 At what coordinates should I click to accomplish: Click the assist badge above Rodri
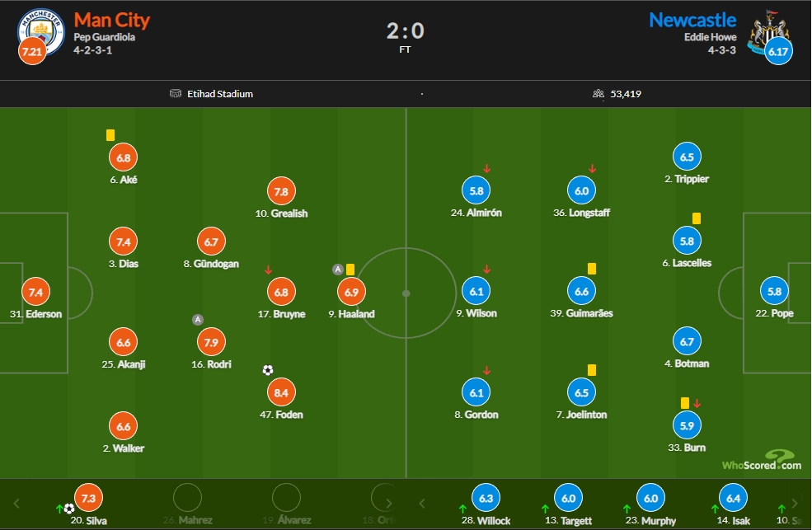tap(197, 319)
